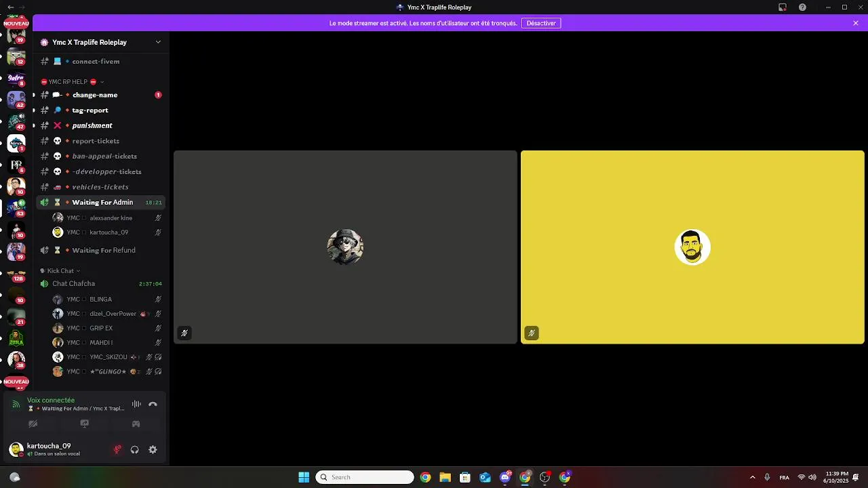Viewport: 868px width, 488px height.
Task: Select user GLiNGO in Chat Chafcha
Action: pyautogui.click(x=107, y=371)
